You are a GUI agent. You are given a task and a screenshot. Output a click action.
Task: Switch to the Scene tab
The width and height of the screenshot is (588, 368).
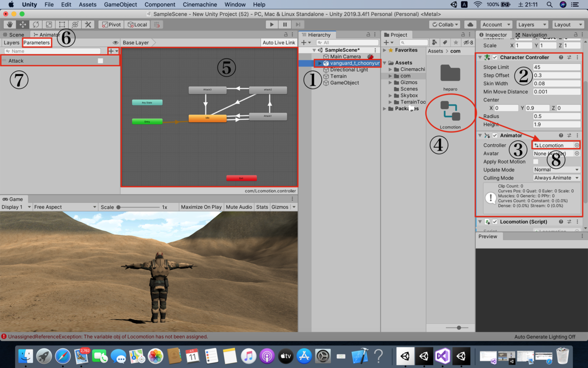pyautogui.click(x=13, y=35)
